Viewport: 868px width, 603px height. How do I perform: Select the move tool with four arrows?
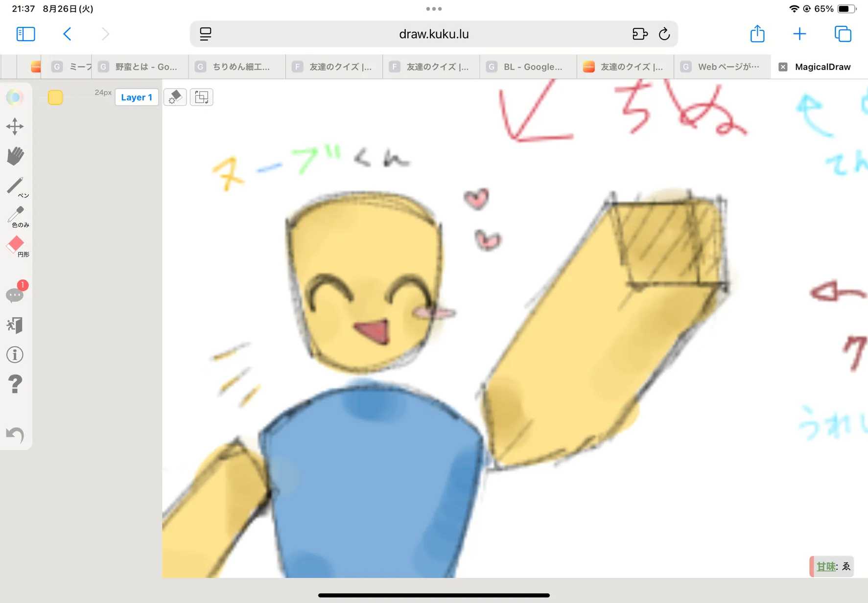15,126
